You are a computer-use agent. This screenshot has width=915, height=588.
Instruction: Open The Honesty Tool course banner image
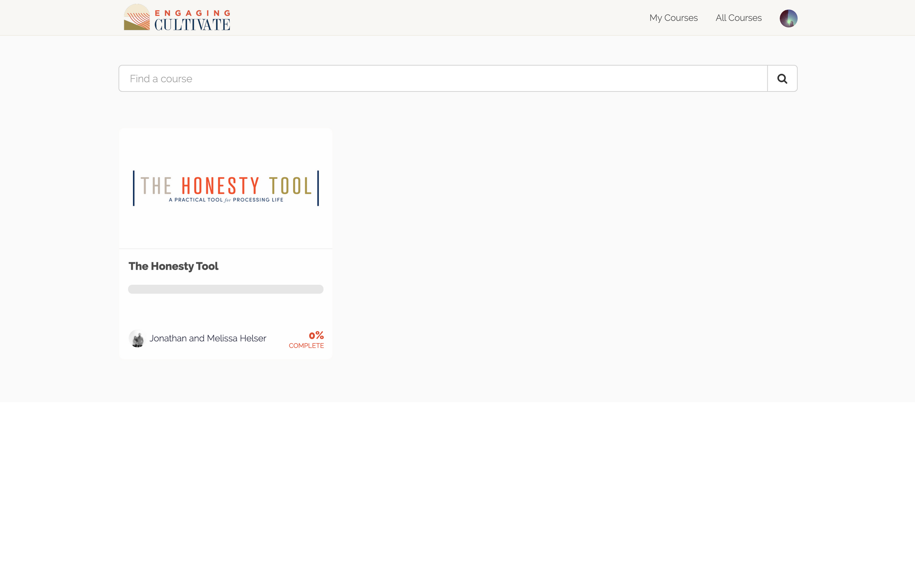(226, 188)
